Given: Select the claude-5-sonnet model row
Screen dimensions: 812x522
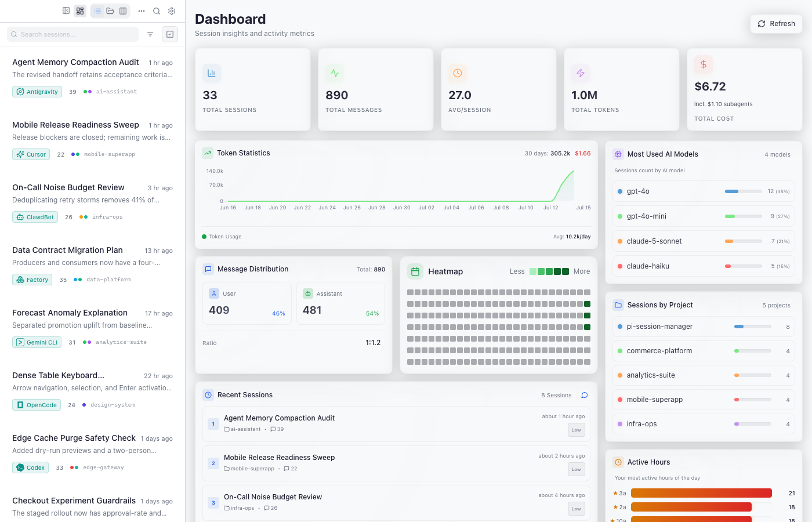Looking at the screenshot, I should (x=704, y=241).
